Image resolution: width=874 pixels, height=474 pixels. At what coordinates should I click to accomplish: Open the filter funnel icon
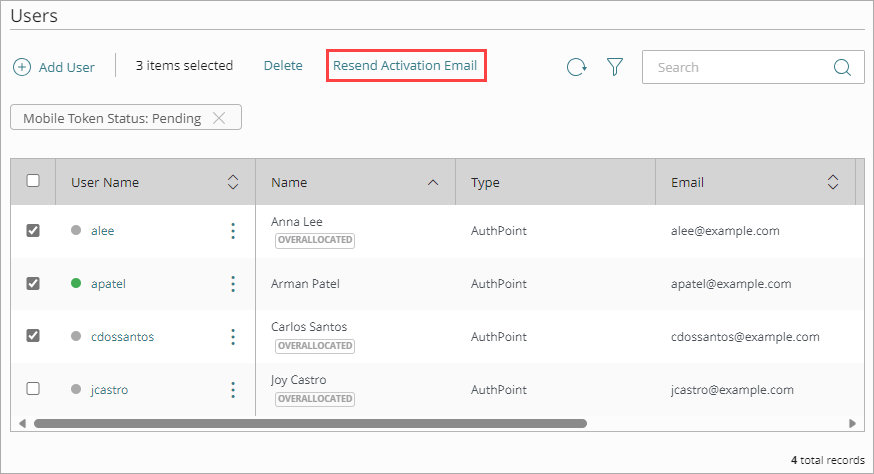(x=615, y=67)
